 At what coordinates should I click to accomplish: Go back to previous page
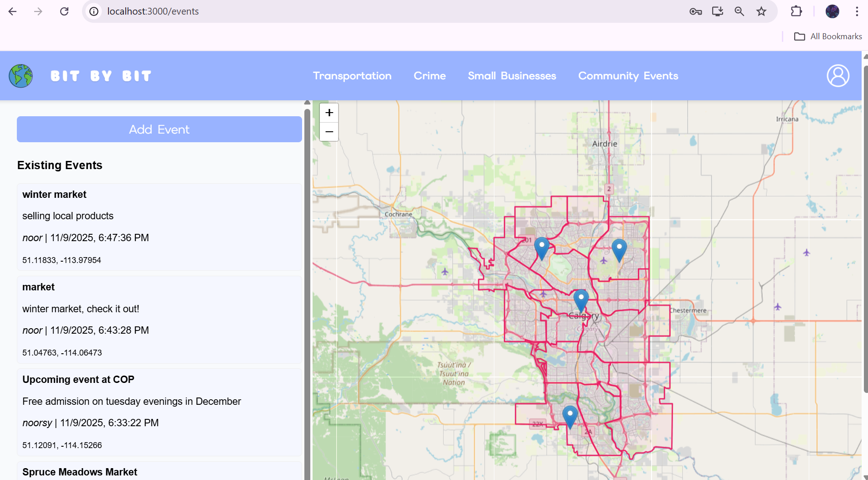click(12, 11)
